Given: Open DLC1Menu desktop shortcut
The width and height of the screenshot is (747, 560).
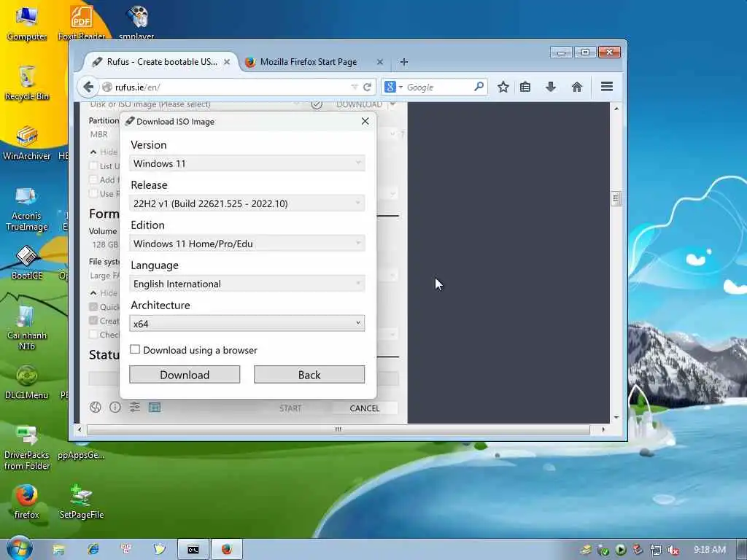Looking at the screenshot, I should coord(27,382).
